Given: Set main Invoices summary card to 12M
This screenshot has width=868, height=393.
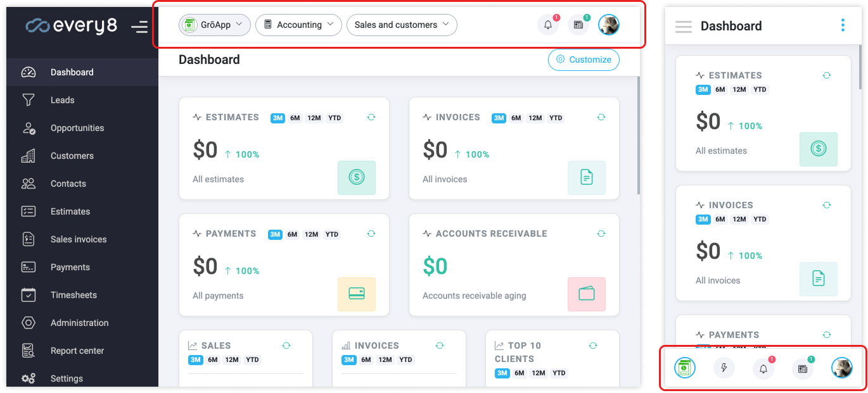Looking at the screenshot, I should coord(535,118).
